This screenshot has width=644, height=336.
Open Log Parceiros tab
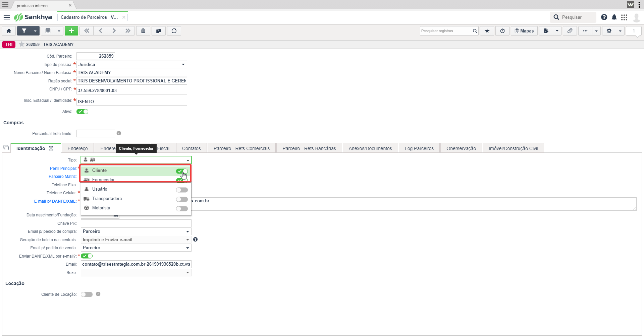[419, 148]
